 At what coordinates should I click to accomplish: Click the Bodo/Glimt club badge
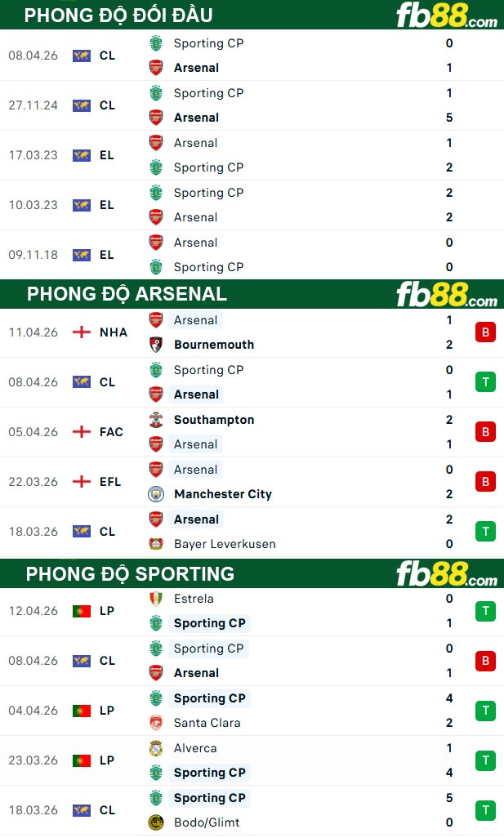pyautogui.click(x=155, y=822)
